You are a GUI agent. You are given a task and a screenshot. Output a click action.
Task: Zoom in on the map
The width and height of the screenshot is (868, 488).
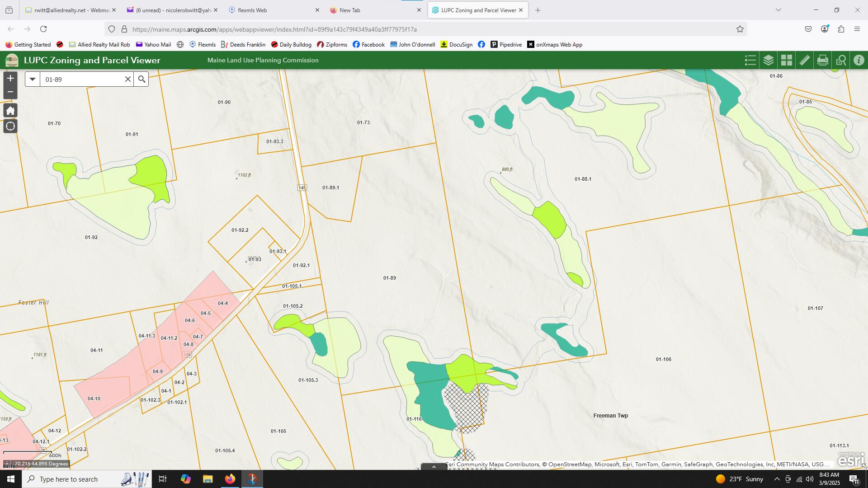(x=10, y=78)
